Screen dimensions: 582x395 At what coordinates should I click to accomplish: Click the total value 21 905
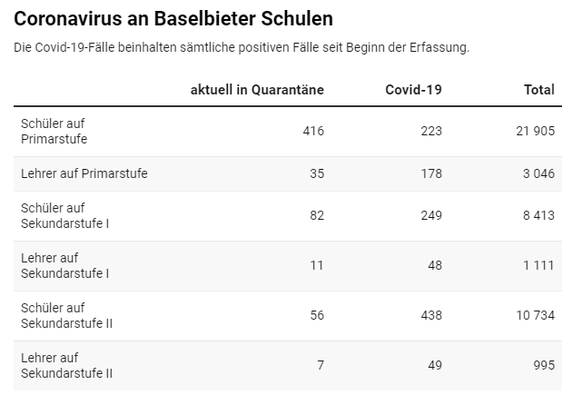pyautogui.click(x=535, y=131)
